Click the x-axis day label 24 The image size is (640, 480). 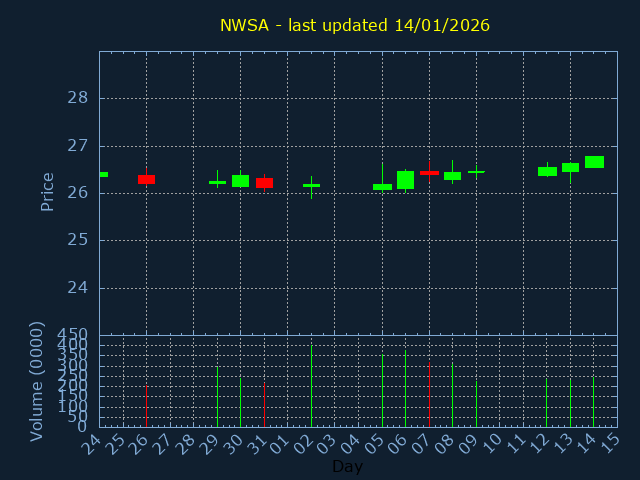[91, 444]
